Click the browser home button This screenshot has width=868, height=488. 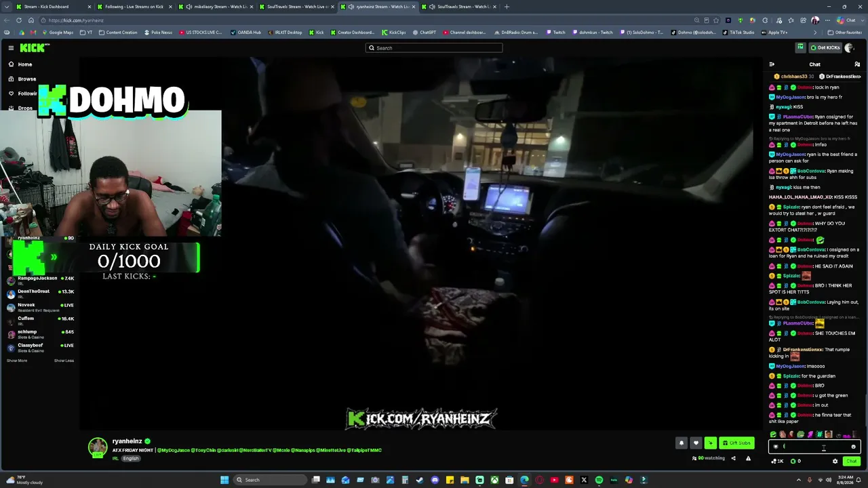31,20
